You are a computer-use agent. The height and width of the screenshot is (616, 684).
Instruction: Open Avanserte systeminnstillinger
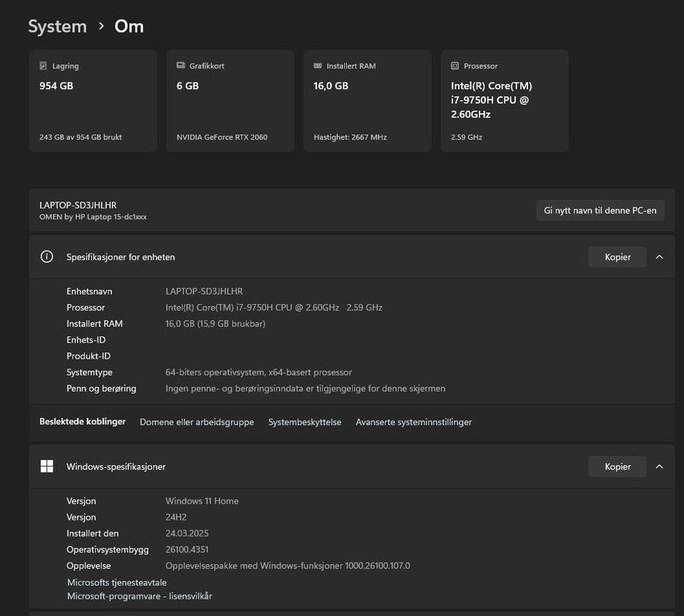(x=413, y=422)
